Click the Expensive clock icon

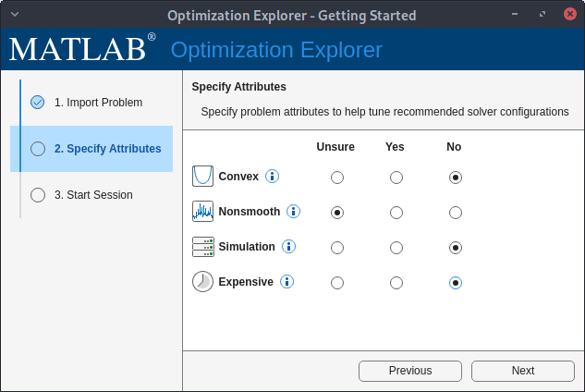pos(202,281)
